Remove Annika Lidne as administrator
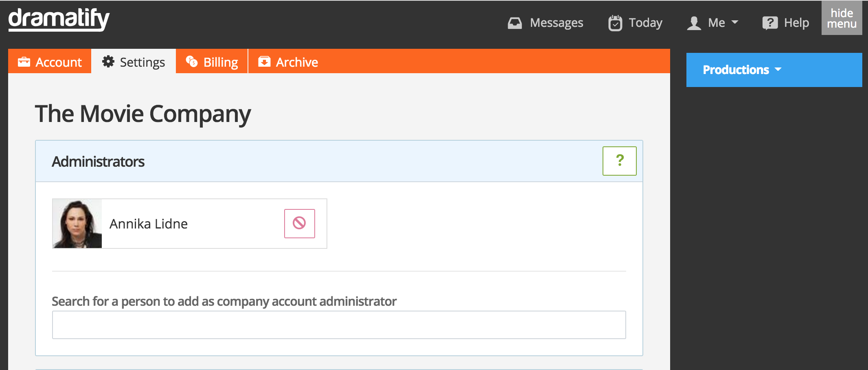Viewport: 868px width, 370px height. 299,223
